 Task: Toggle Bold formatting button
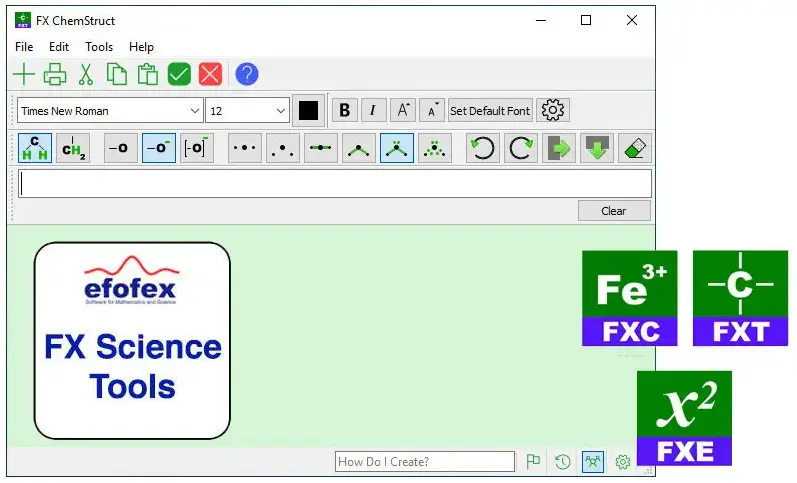345,110
